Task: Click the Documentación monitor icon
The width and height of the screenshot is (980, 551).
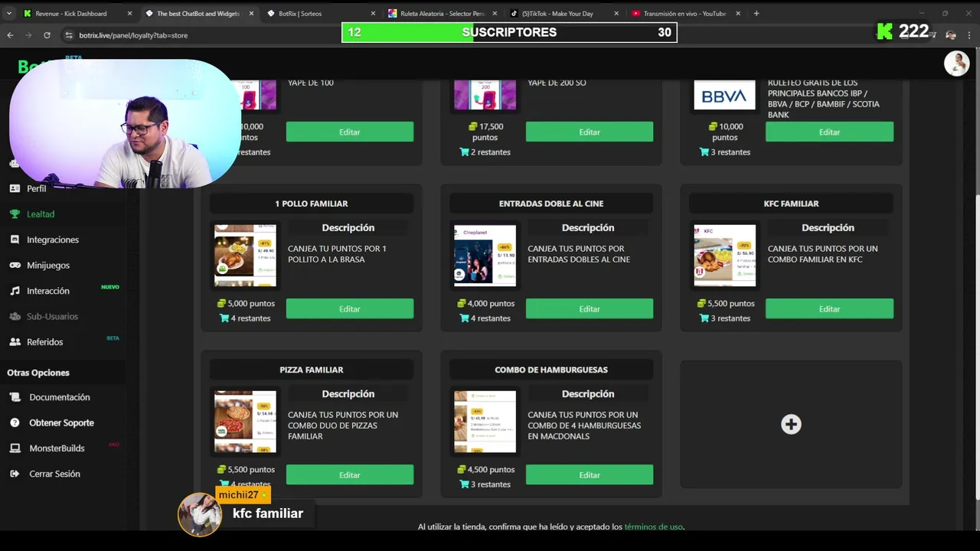Action: pos(15,397)
